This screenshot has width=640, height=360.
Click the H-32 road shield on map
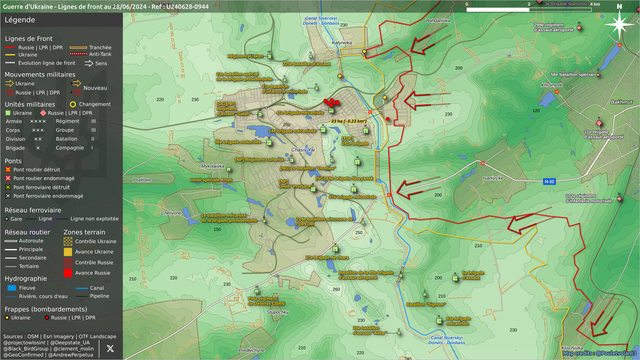[549, 181]
